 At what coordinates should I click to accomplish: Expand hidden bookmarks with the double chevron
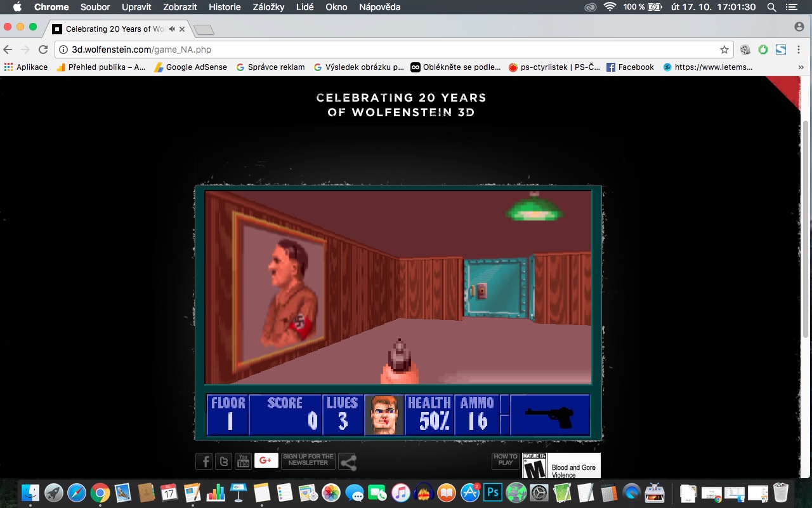point(800,67)
